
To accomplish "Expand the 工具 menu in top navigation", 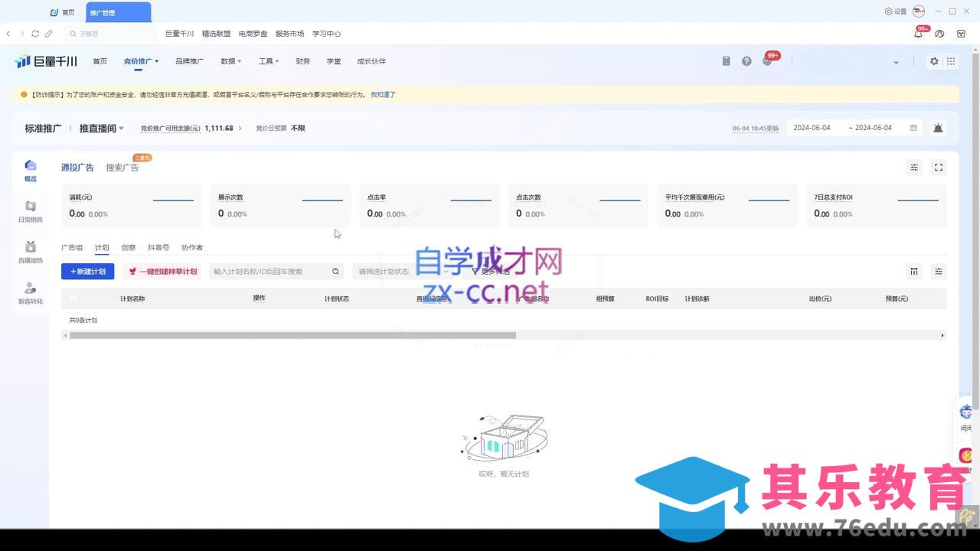I will point(268,61).
